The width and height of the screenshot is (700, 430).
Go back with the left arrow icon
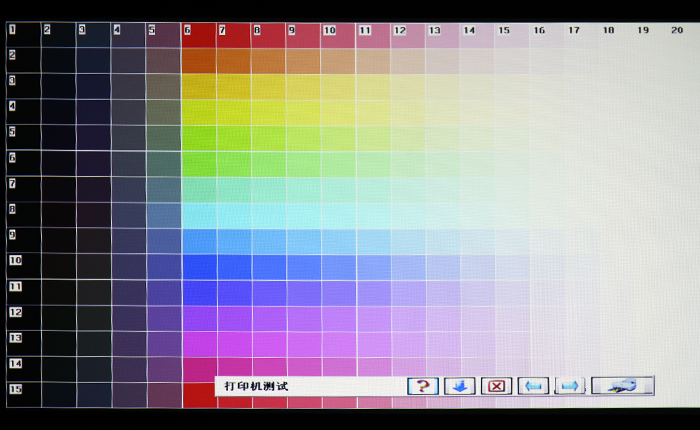tap(533, 386)
